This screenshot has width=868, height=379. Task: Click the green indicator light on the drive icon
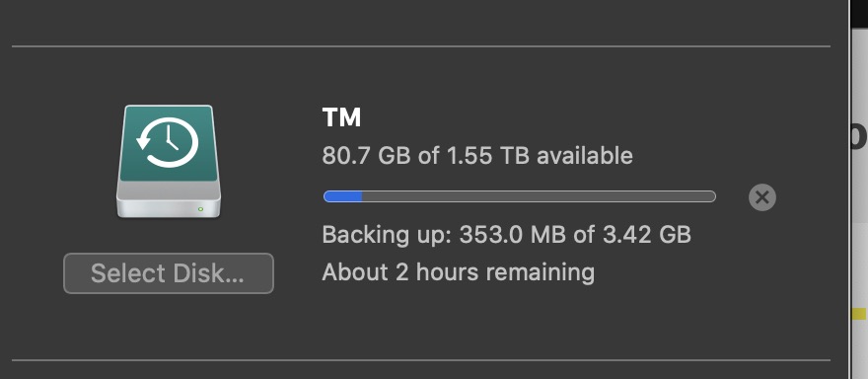point(200,209)
